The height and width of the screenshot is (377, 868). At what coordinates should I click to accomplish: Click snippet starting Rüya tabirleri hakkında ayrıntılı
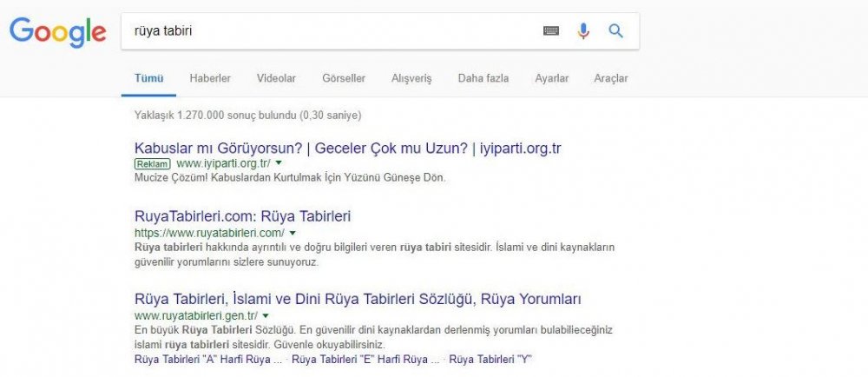pyautogui.click(x=374, y=255)
